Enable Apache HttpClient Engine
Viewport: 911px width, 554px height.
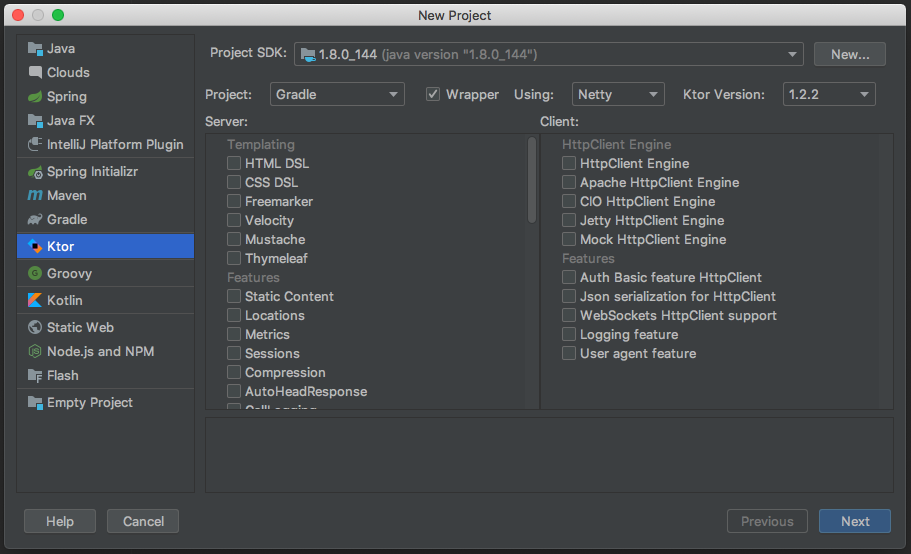click(569, 182)
